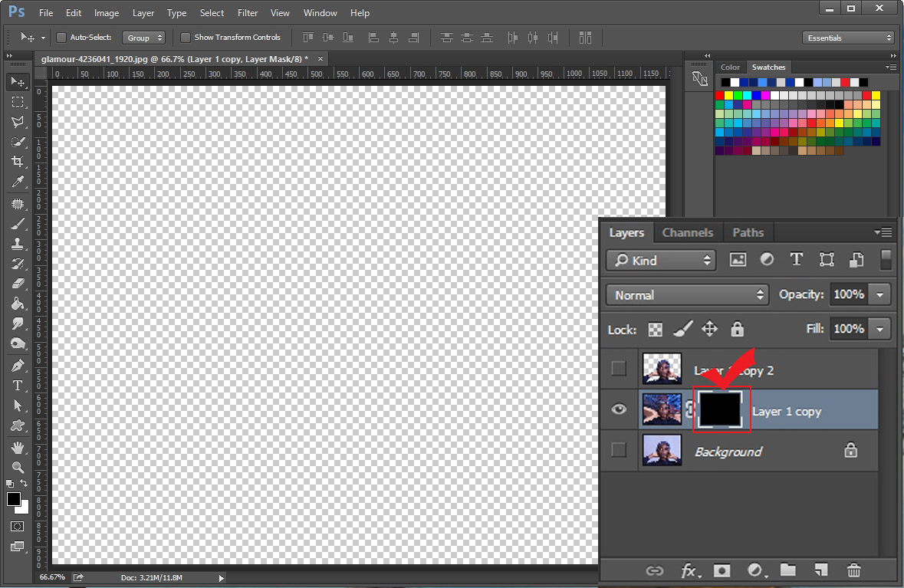Screen dimensions: 904x588
Task: Open the Kind layer filter dropdown
Action: 661,260
